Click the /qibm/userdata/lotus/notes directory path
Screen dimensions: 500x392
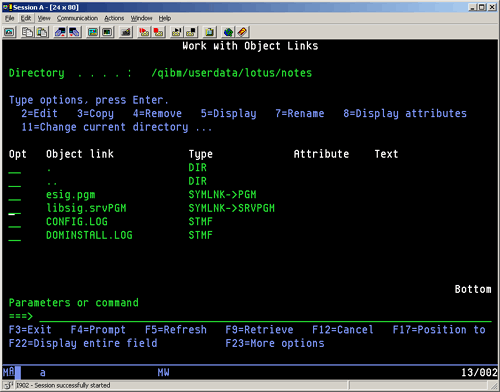coord(232,73)
